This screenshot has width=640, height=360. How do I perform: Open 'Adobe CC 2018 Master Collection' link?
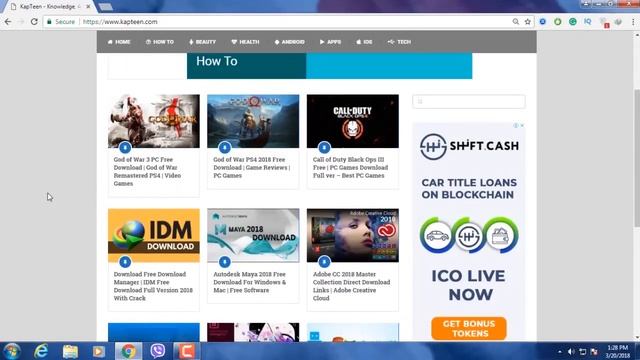point(351,286)
